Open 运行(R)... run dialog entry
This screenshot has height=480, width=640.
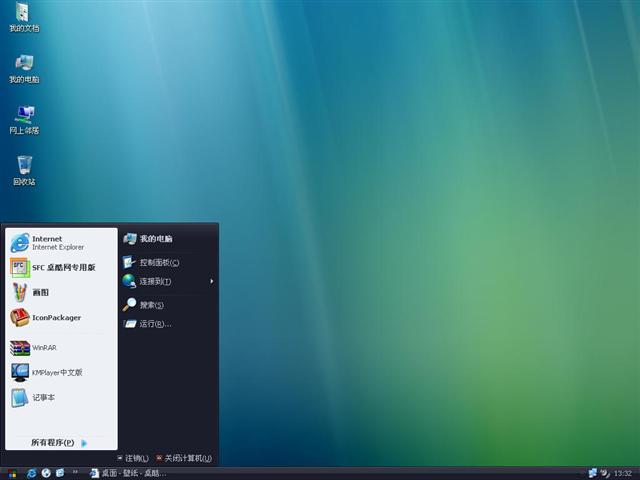169,324
